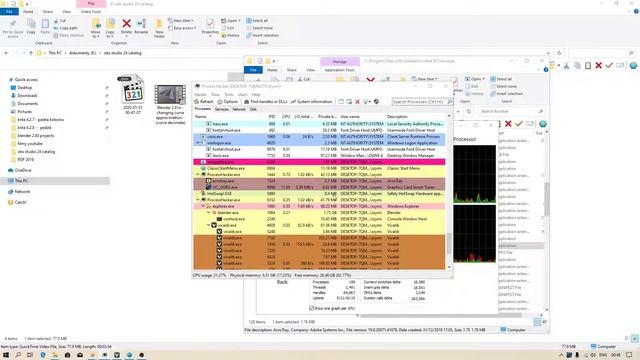
Task: Open Copy to dropdown in main Explorer
Action: tap(110, 28)
